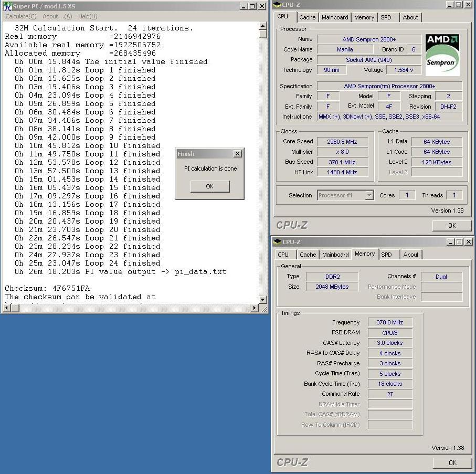Minimize the top CPU-Z window
476x474 pixels.
[x=450, y=5]
